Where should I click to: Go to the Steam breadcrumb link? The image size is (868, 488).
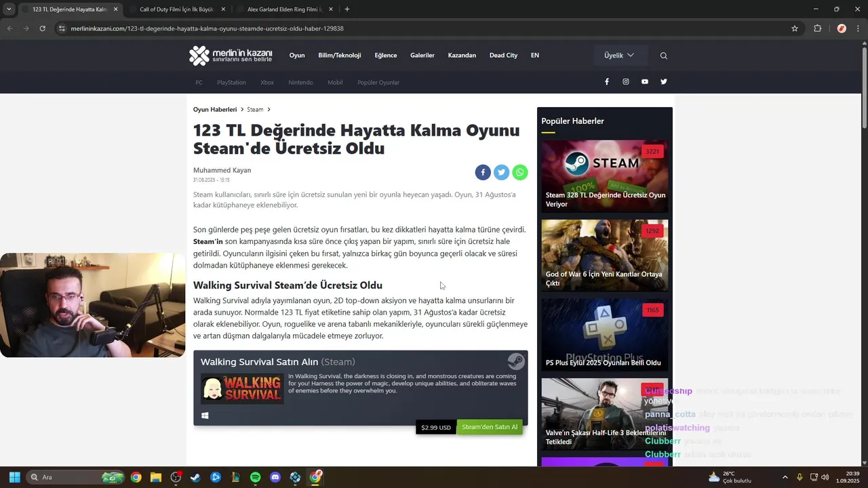(x=255, y=110)
